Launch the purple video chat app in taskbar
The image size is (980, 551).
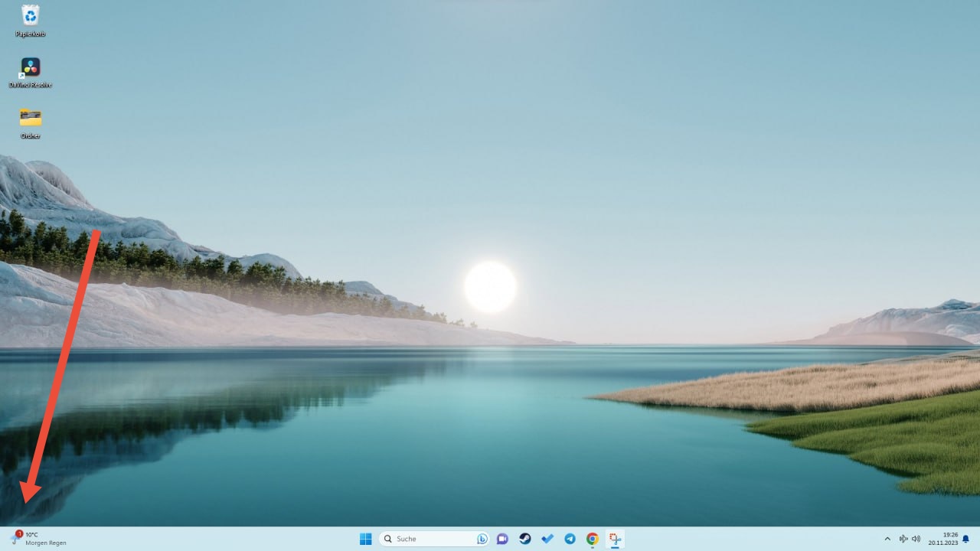tap(502, 539)
